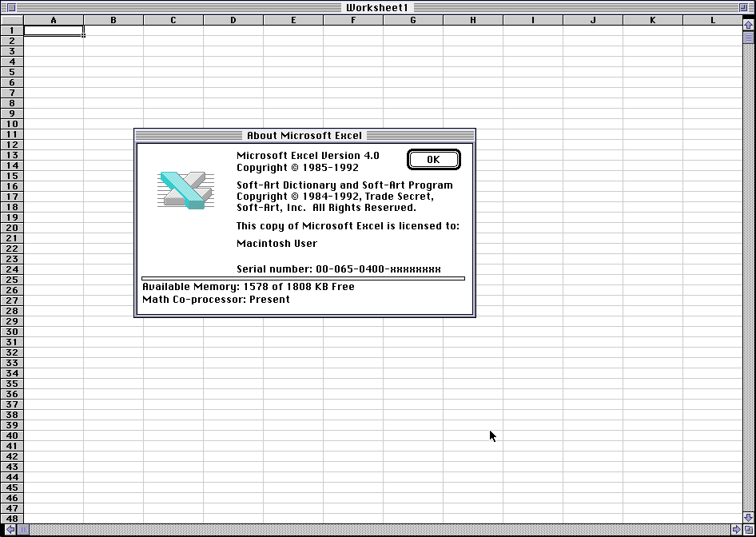Click the window size box in the corner
This screenshot has height=537, width=756.
pyautogui.click(x=748, y=529)
